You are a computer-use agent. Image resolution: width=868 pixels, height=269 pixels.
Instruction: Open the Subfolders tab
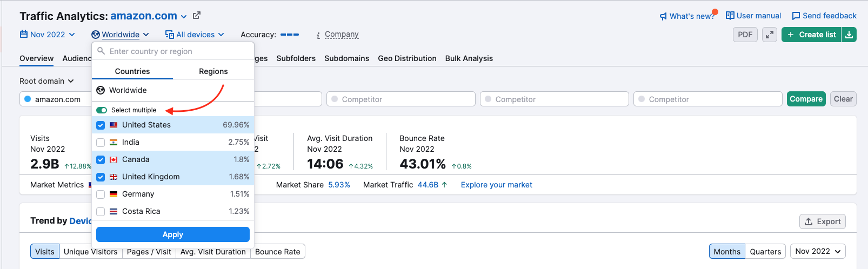point(296,58)
